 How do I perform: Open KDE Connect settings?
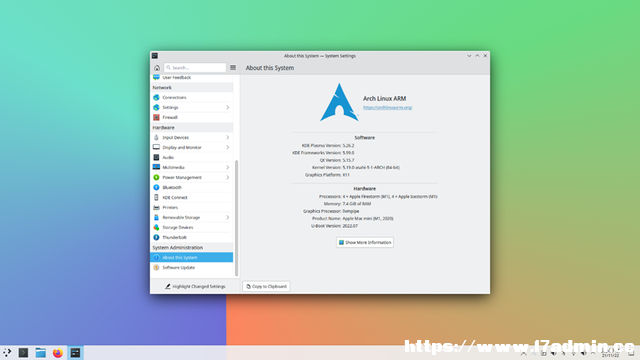192,198
